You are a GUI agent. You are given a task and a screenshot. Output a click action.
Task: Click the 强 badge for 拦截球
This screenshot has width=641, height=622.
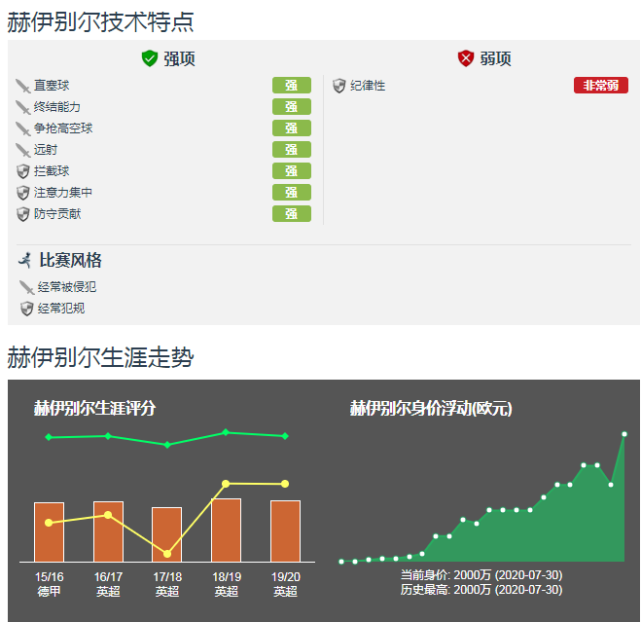pos(291,171)
